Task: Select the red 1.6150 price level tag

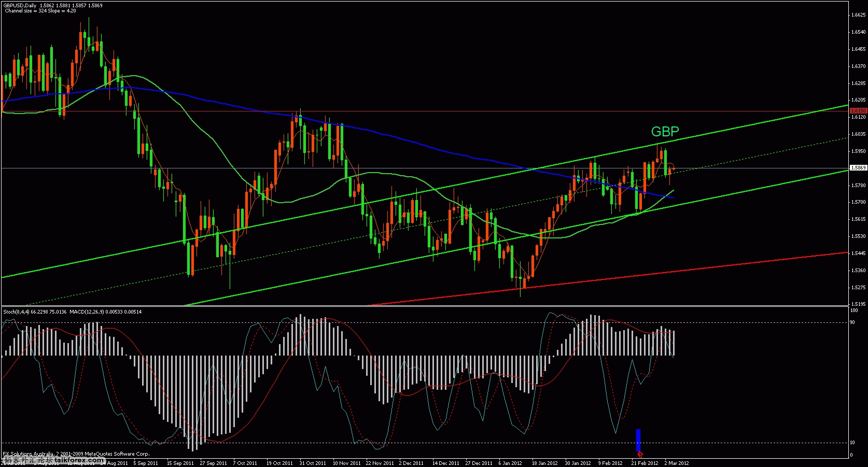Action: pos(858,111)
